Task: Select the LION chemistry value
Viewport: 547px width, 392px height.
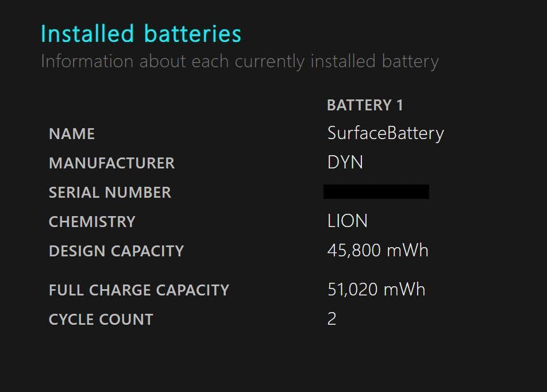Action: [x=348, y=221]
